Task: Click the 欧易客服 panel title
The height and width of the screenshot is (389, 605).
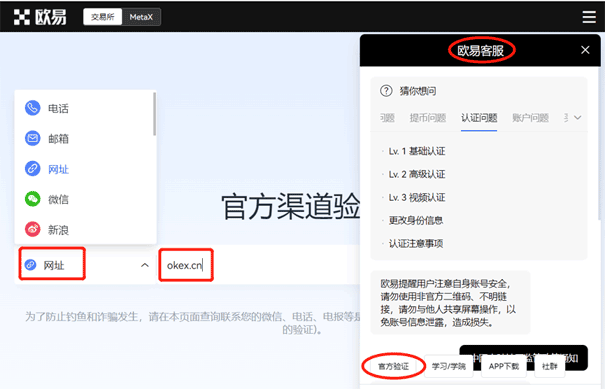Action: click(480, 50)
